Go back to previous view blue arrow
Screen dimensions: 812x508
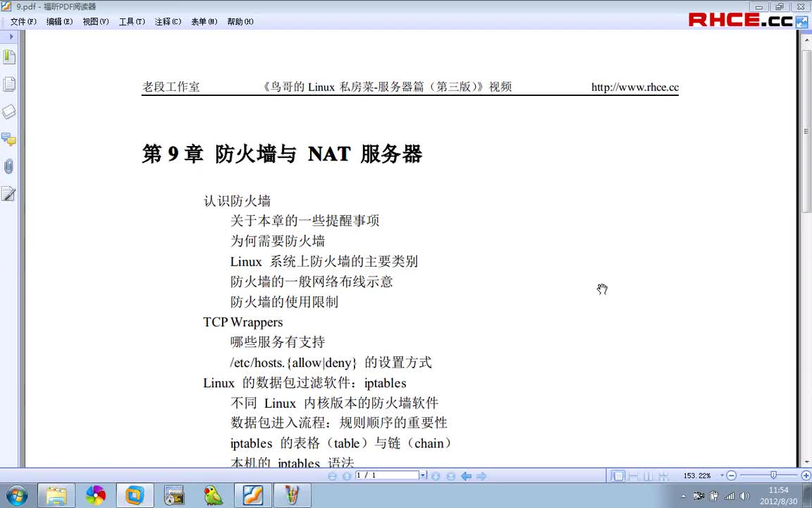466,476
